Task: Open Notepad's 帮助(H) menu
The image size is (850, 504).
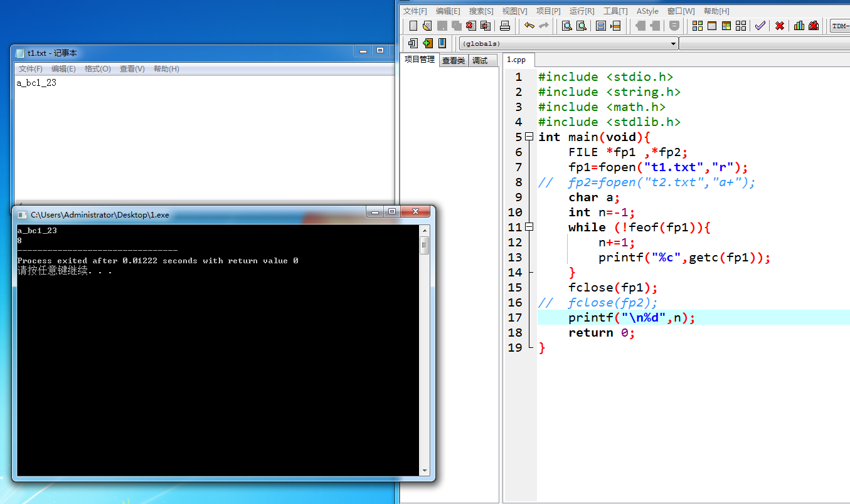Action: tap(166, 69)
